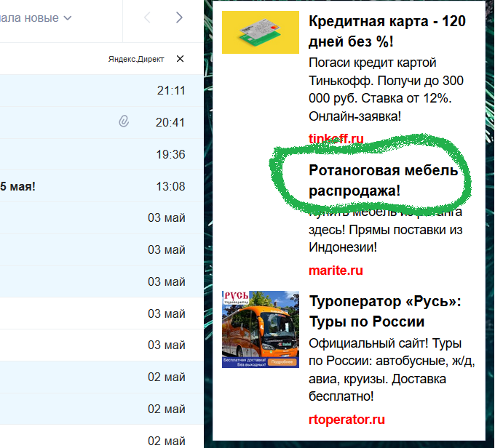Follow the rtoperator.ru link
This screenshot has width=495, height=448.
[346, 420]
